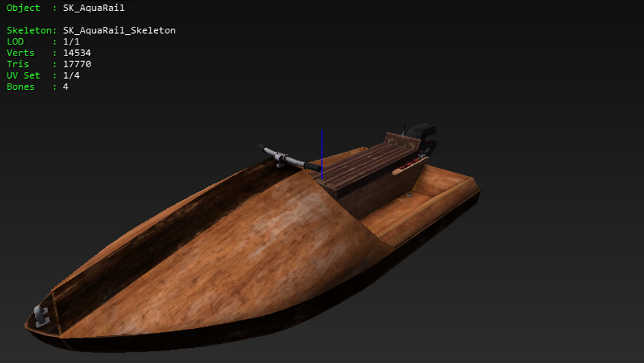Click the metal cleat on the bow
This screenshot has width=644, height=363.
[42, 314]
